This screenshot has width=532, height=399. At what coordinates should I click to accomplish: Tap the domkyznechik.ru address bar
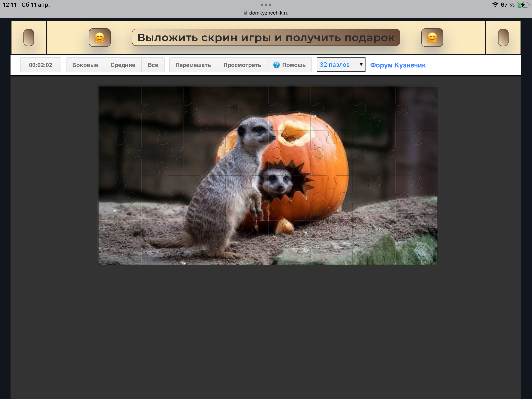point(268,13)
